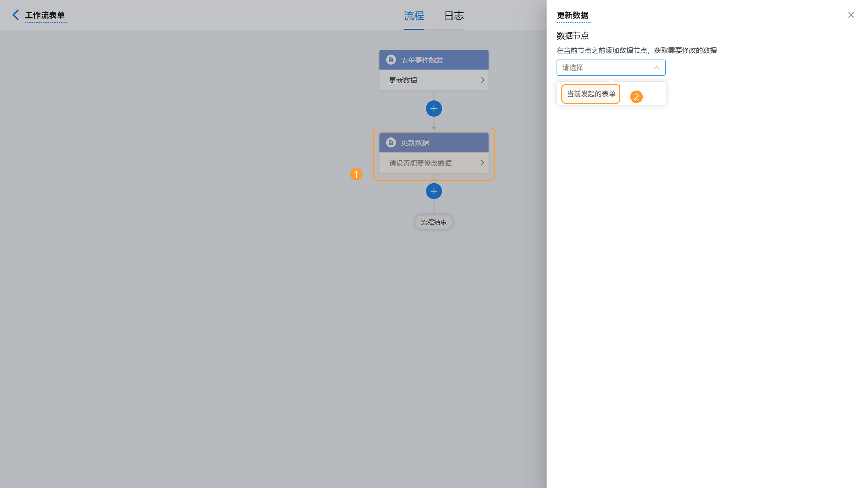
Task: Click the 在当前节点之前添加数据节点 description text
Action: pos(636,51)
